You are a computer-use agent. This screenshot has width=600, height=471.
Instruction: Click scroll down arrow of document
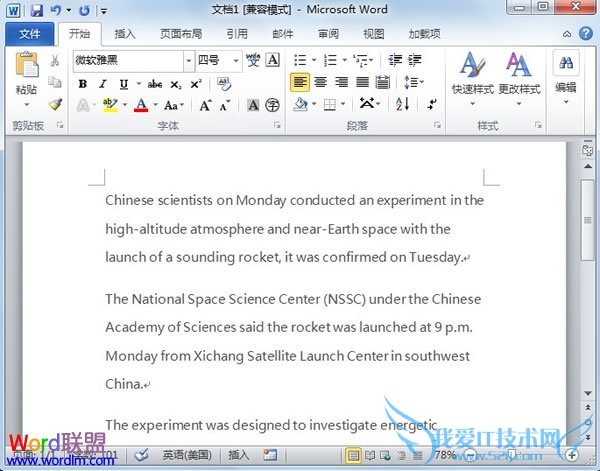pyautogui.click(x=587, y=393)
